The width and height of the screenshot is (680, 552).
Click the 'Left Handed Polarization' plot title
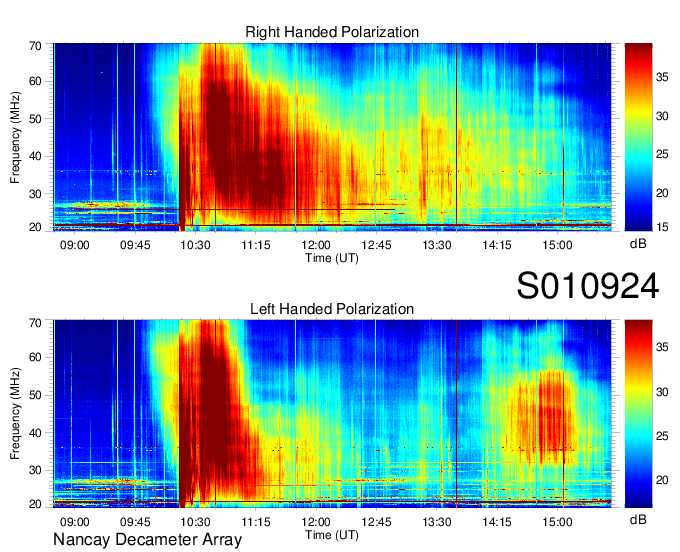[332, 309]
